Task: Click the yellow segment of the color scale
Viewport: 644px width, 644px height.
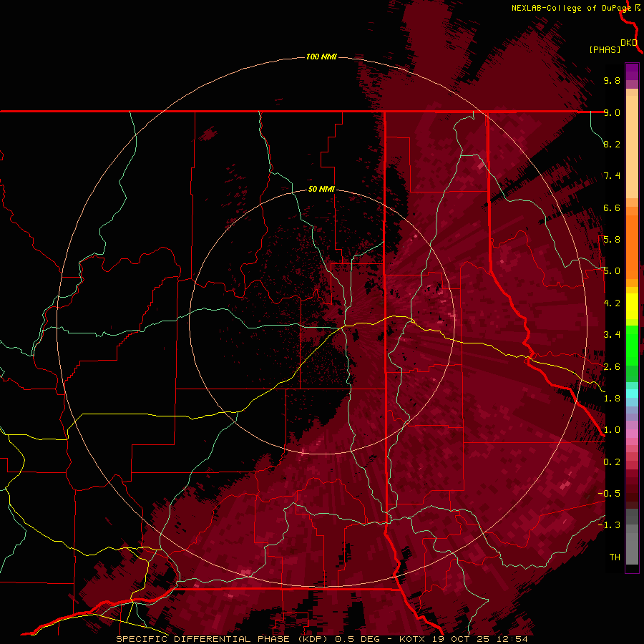Action: [632, 306]
